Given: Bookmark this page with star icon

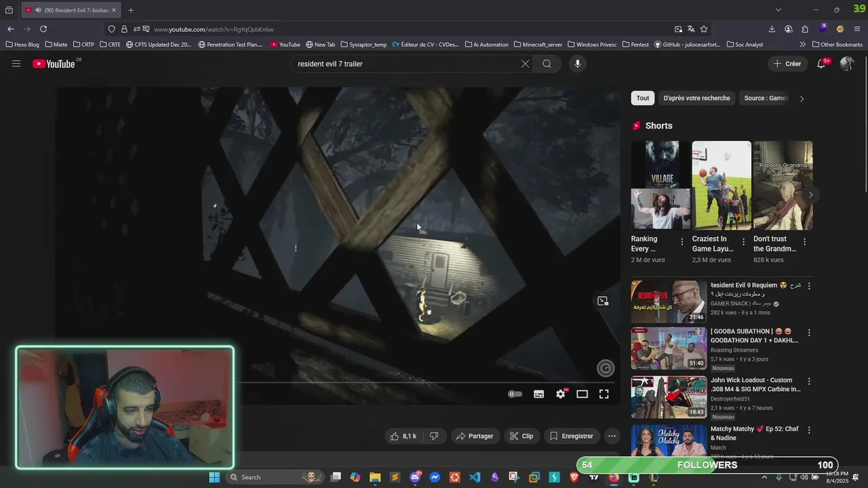Looking at the screenshot, I should [704, 29].
